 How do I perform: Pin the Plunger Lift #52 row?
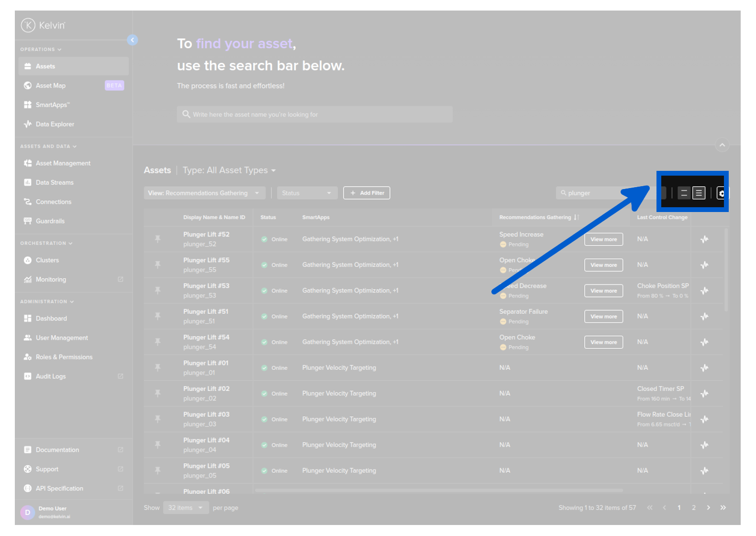[x=157, y=239]
